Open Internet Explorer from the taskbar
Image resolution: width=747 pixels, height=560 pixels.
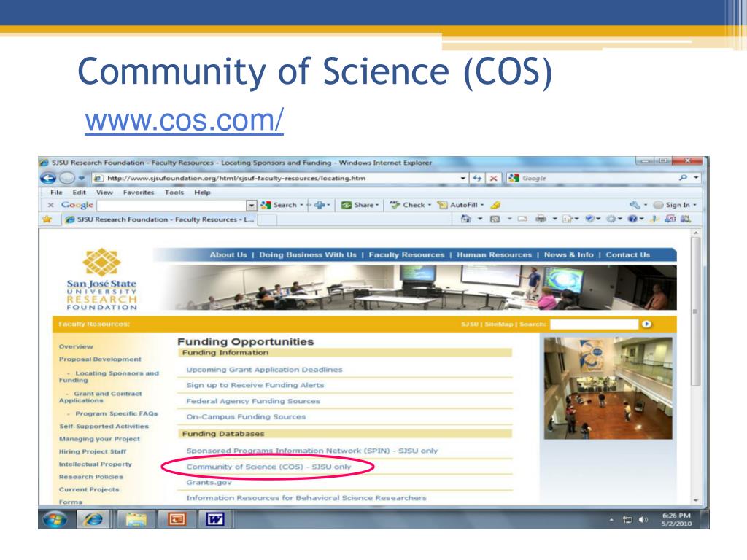(93, 519)
